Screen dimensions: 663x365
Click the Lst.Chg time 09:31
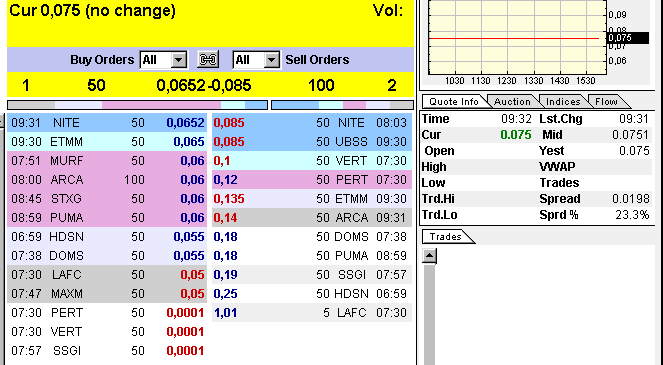point(634,119)
